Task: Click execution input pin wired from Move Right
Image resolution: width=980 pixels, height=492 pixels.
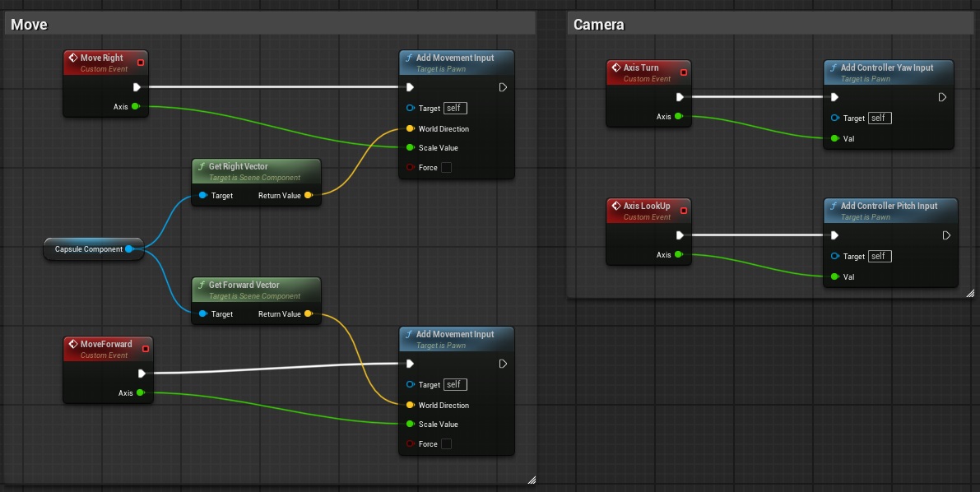Action: tap(410, 87)
